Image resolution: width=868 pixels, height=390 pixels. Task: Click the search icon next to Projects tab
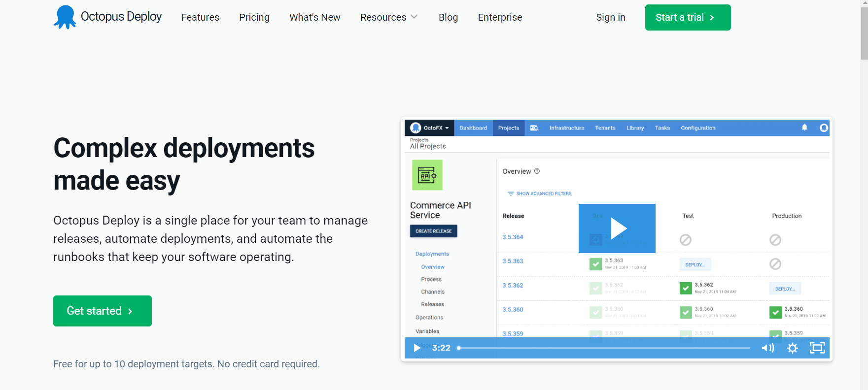pos(534,128)
